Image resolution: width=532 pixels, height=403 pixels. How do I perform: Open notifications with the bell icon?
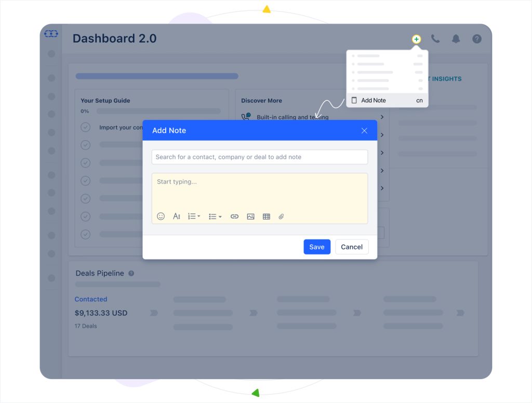coord(456,39)
